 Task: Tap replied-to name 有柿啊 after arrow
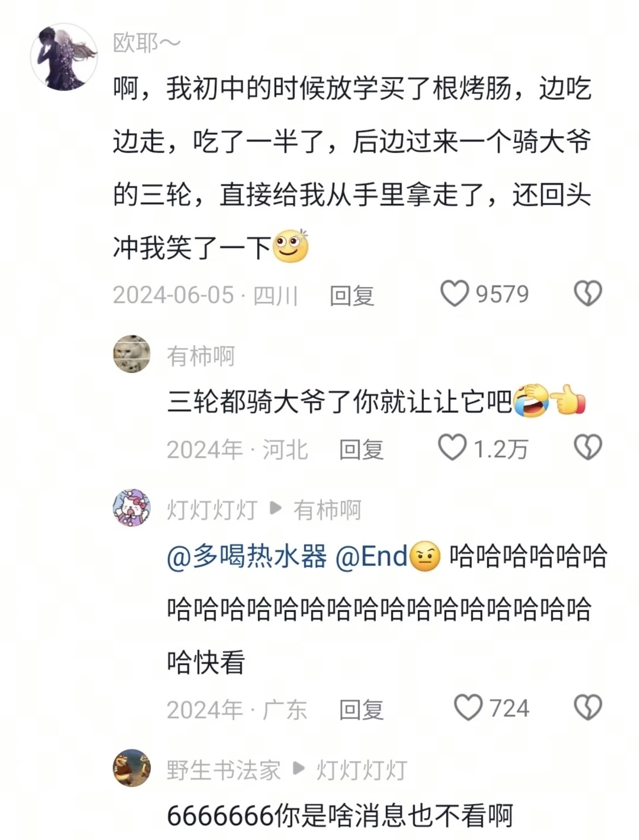tap(327, 510)
